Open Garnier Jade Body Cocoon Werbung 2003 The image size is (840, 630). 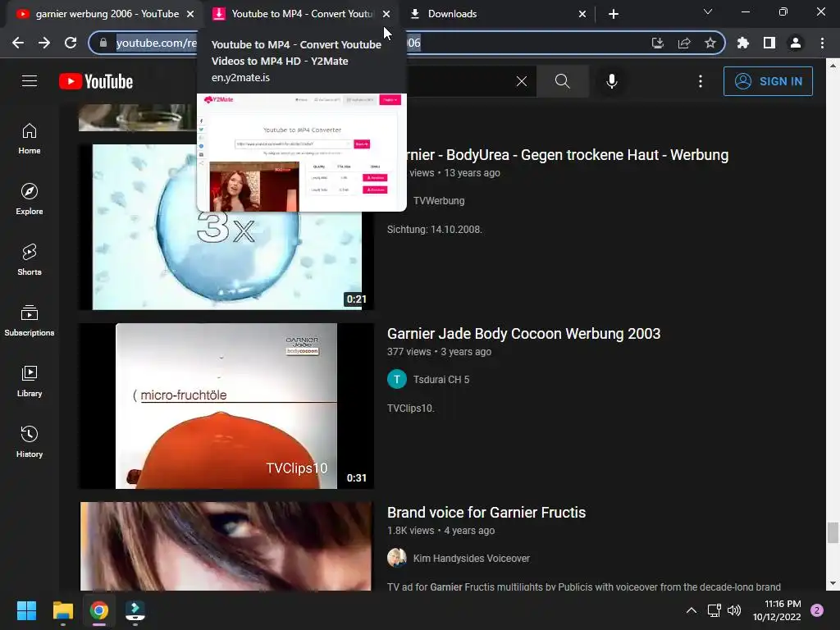click(523, 334)
